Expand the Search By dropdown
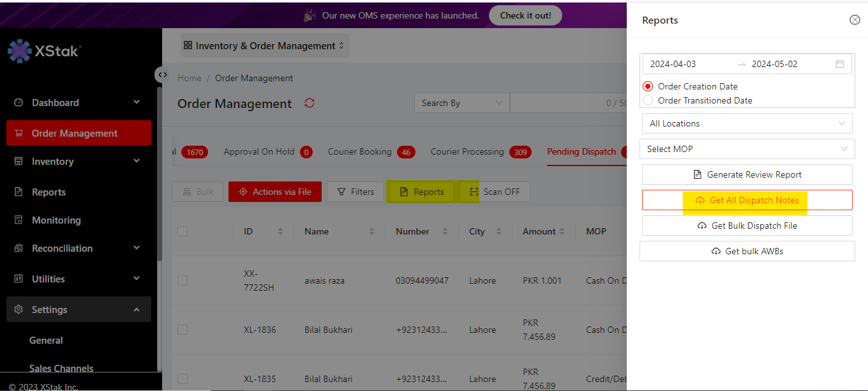Screen dimensions: 868x391 click(x=461, y=103)
